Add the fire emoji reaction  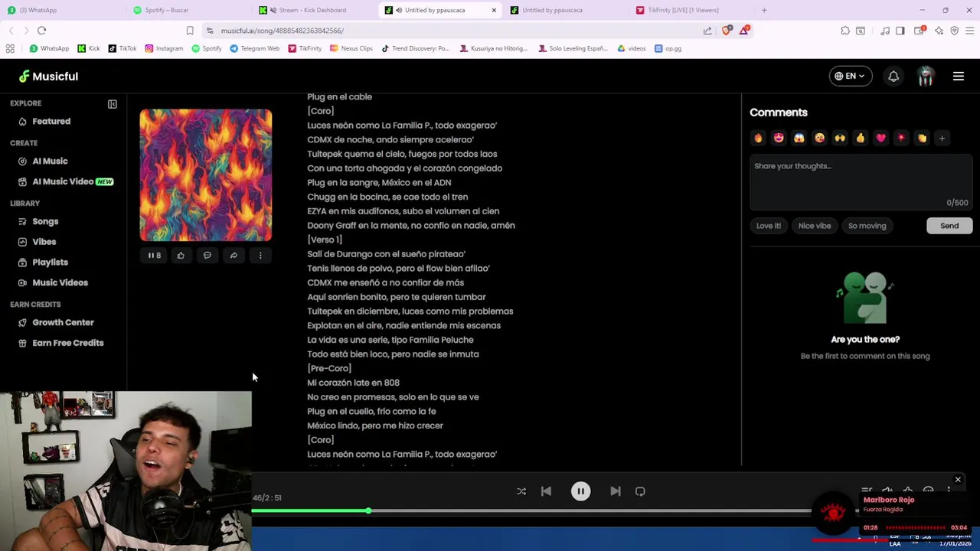coord(758,138)
